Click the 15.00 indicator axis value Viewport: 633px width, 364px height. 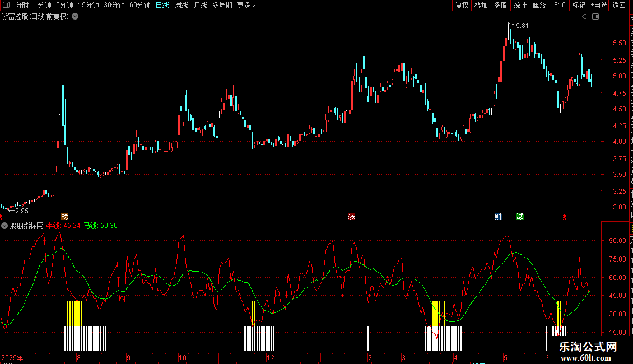tap(618, 333)
